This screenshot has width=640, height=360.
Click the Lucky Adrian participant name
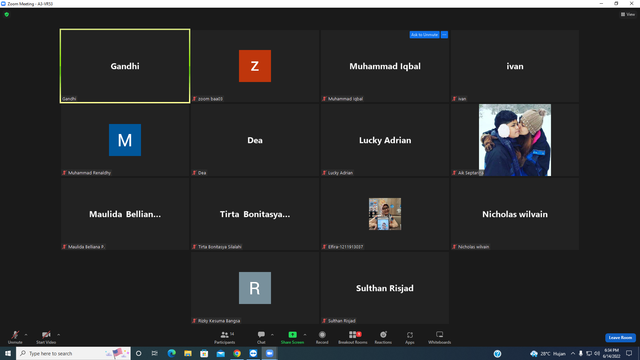(x=385, y=140)
